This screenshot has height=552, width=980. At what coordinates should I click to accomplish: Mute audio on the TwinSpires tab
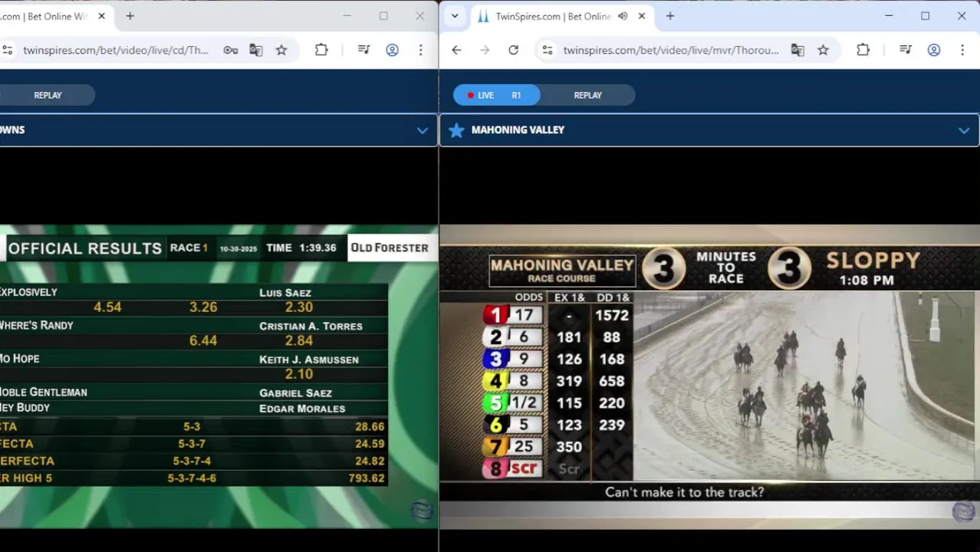[623, 16]
